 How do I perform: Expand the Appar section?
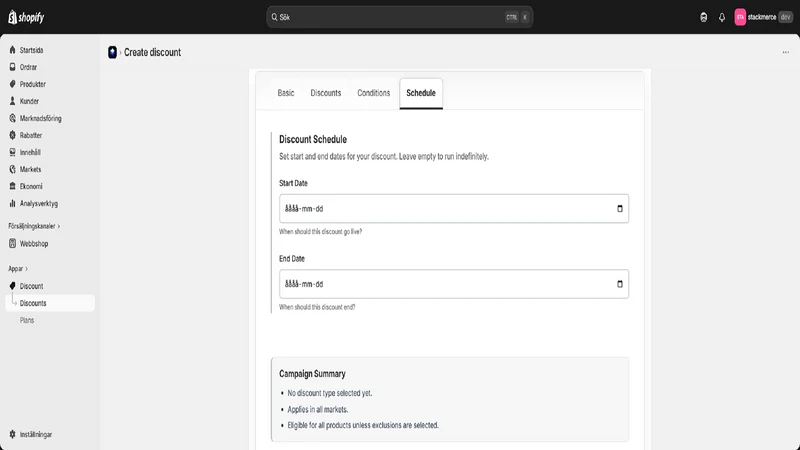pos(18,268)
